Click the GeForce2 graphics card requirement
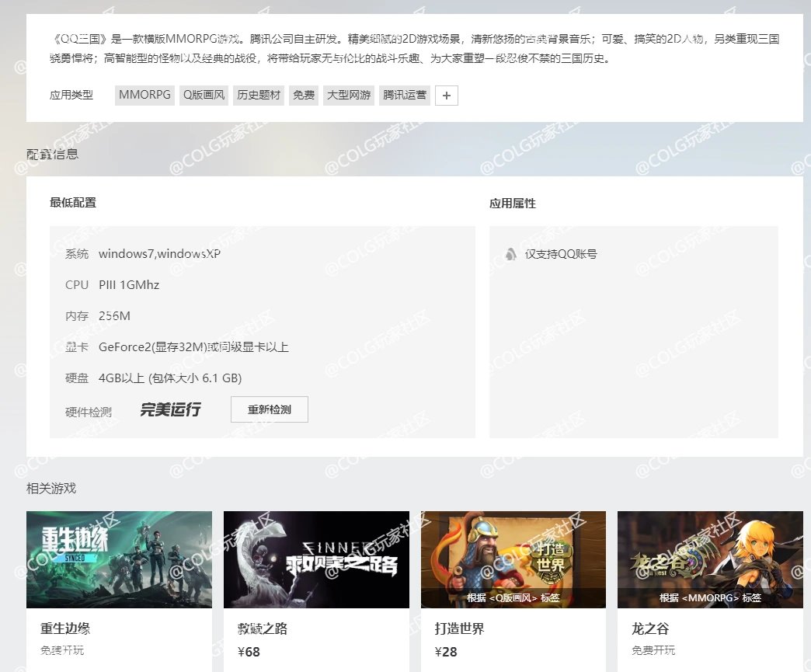The height and width of the screenshot is (672, 811). click(193, 347)
